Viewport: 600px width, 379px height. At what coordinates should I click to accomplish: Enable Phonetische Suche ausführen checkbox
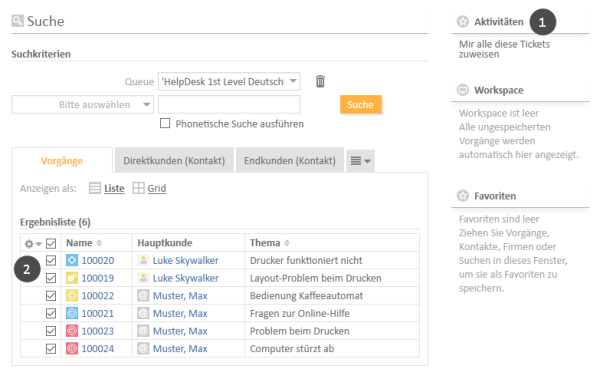coord(165,123)
